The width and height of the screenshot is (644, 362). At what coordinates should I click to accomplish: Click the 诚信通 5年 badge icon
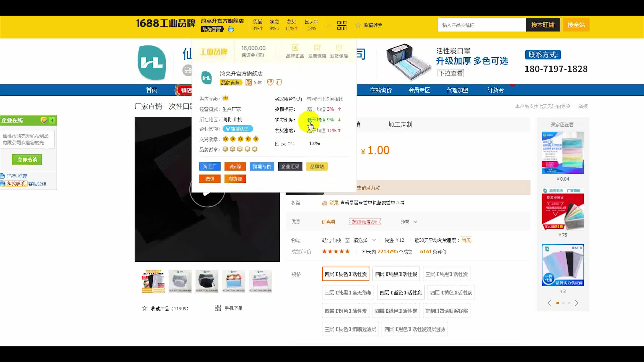[249, 82]
